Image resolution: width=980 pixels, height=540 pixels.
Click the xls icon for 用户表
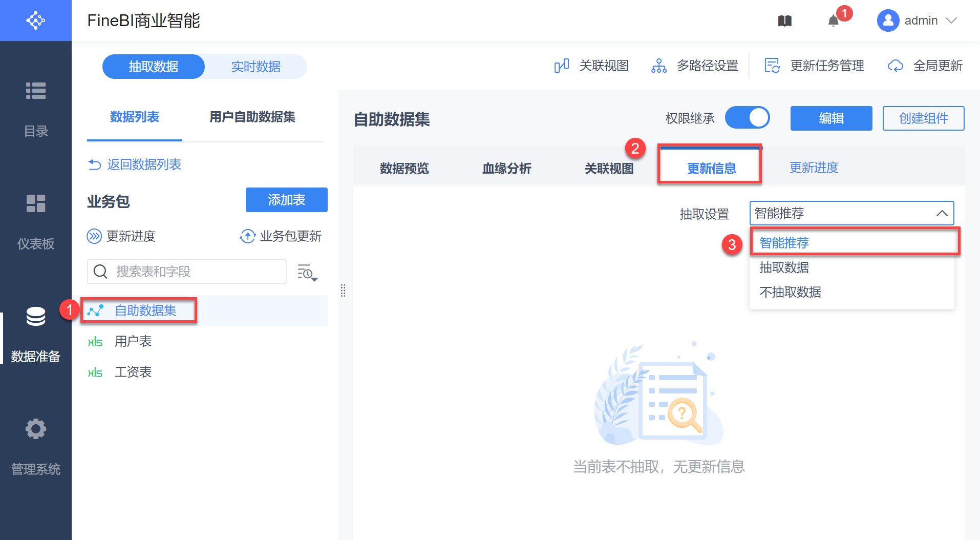click(x=95, y=342)
